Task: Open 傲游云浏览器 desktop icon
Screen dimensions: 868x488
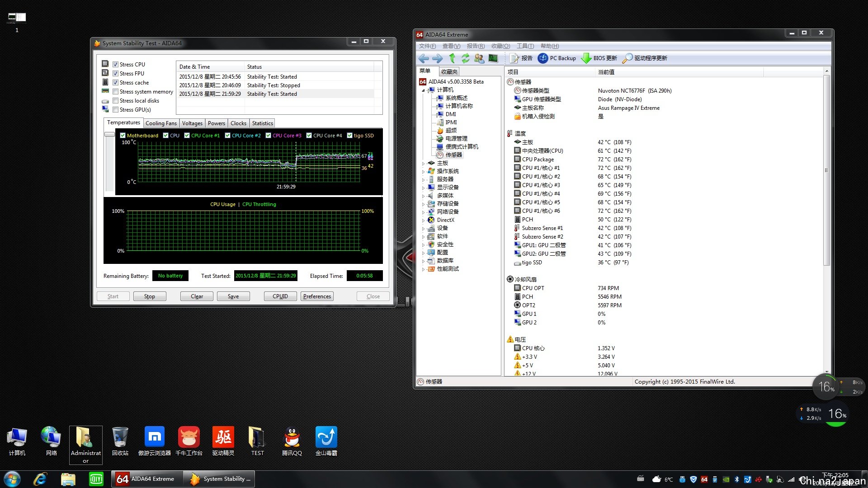Action: (155, 441)
